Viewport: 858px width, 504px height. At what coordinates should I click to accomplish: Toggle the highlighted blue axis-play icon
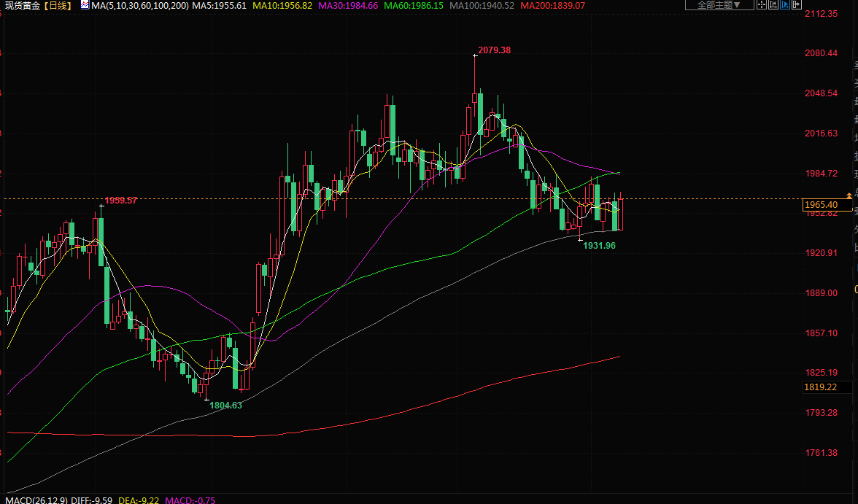click(785, 4)
